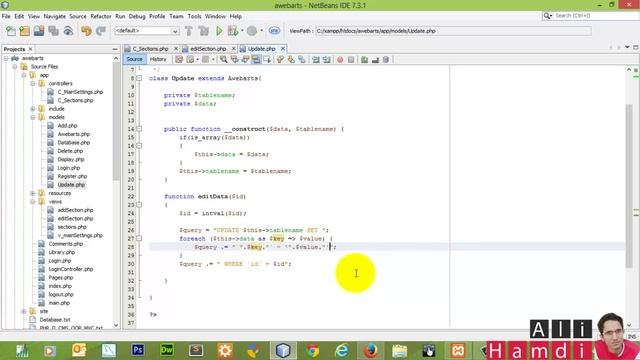The width and height of the screenshot is (640, 360).
Task: Click the editor vertical scrollbar
Action: click(x=629, y=186)
